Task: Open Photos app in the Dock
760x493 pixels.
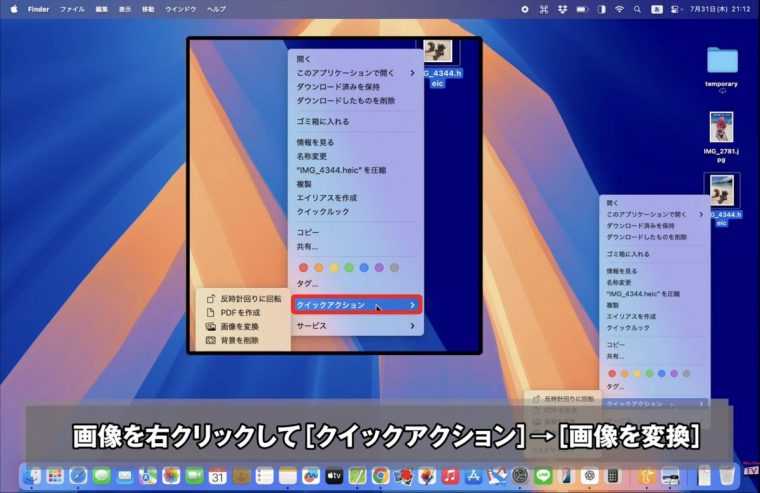Action: [171, 476]
